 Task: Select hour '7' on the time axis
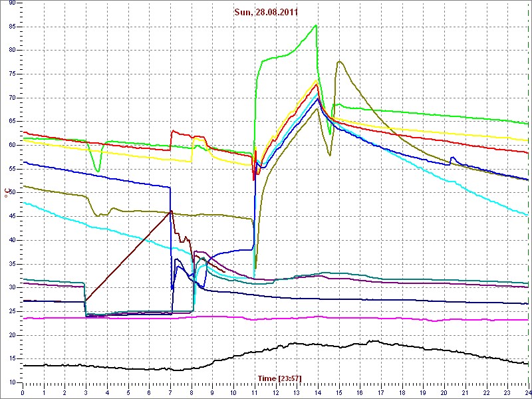[170, 393]
